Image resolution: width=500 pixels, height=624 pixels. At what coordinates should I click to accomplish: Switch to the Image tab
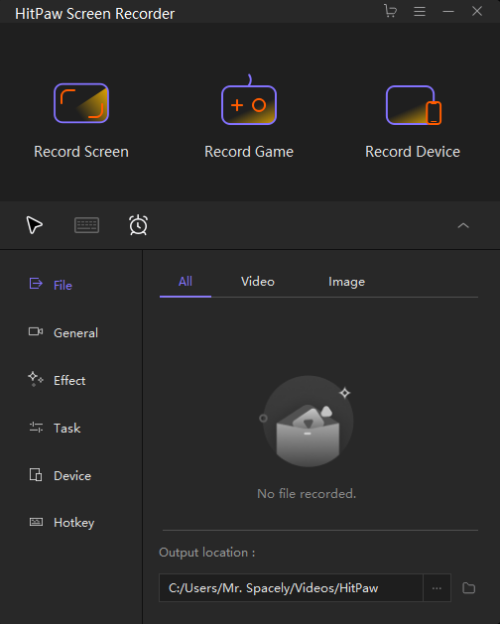pos(346,282)
